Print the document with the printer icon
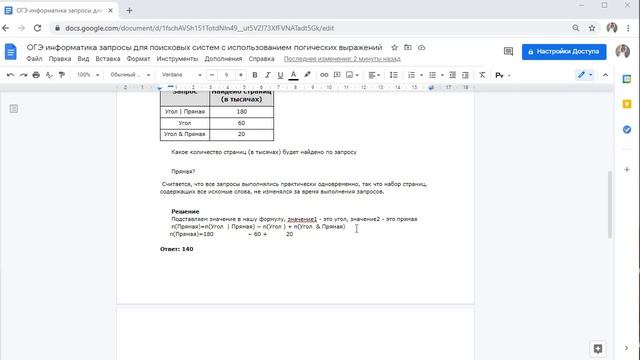The height and width of the screenshot is (360, 640). coord(36,75)
